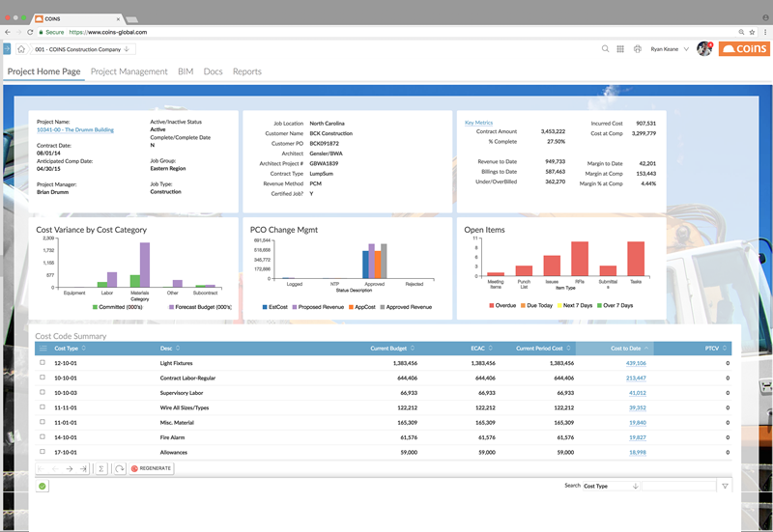The height and width of the screenshot is (532, 773).
Task: Check the 10-10-01 Contract Labor row
Action: click(x=43, y=378)
